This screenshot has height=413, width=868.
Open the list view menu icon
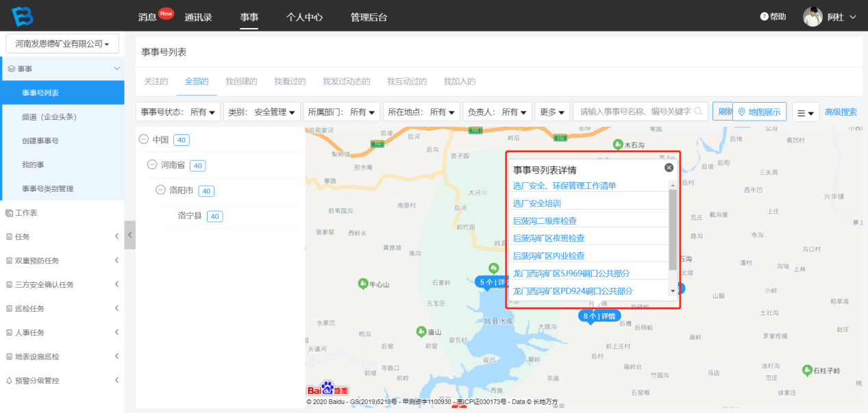(806, 112)
